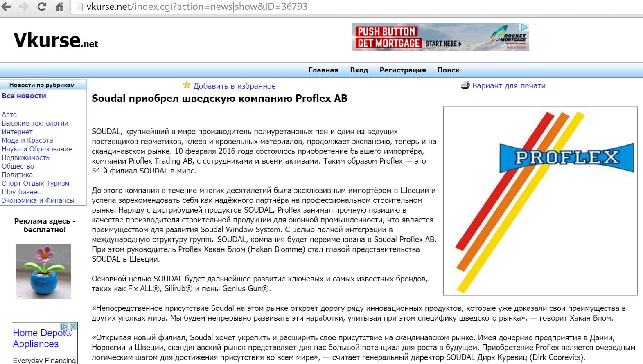This screenshot has width=643, height=364.
Task: Select the Общество category
Action: tap(18, 166)
